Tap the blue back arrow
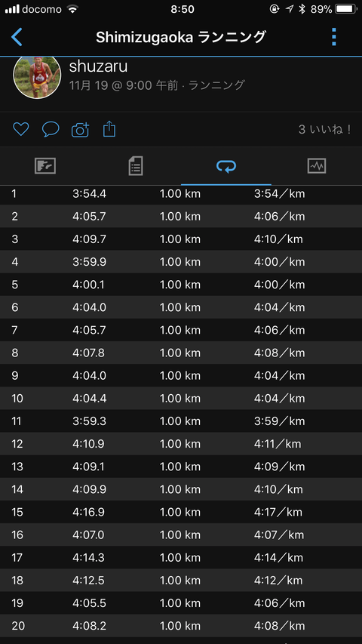This screenshot has width=362, height=644. click(17, 37)
